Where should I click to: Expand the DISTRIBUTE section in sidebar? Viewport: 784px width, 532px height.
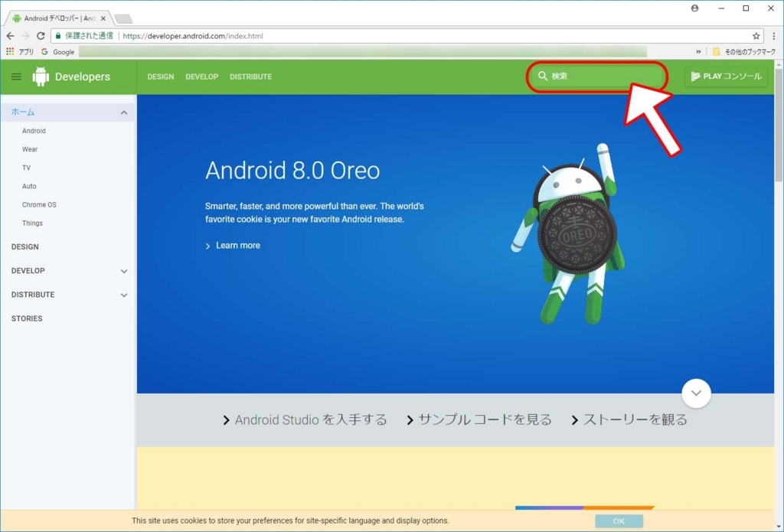pyautogui.click(x=124, y=295)
